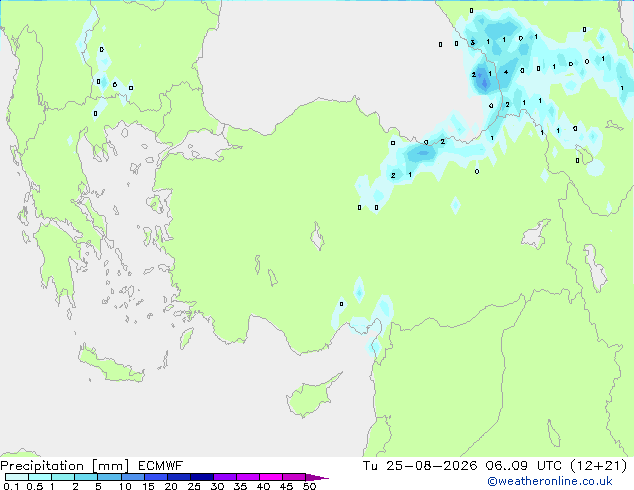The height and width of the screenshot is (490, 634).
Task: Click the 40–45 mm bright magenta legend swatch
Action: 271,477
